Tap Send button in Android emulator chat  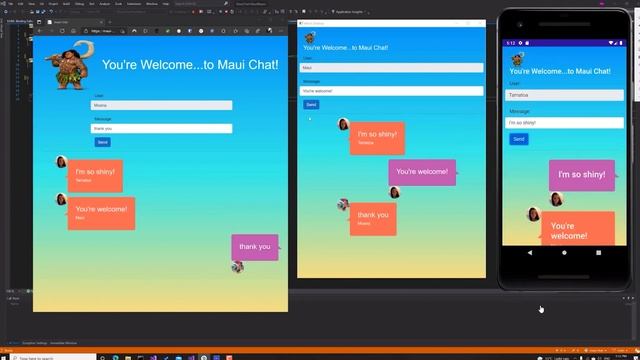pyautogui.click(x=519, y=139)
